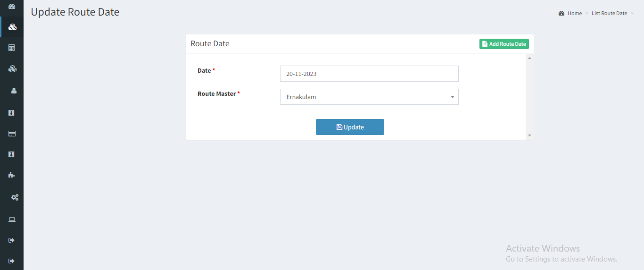Open the calculator icon in sidebar
Screen dimensions: 644x270
12,48
